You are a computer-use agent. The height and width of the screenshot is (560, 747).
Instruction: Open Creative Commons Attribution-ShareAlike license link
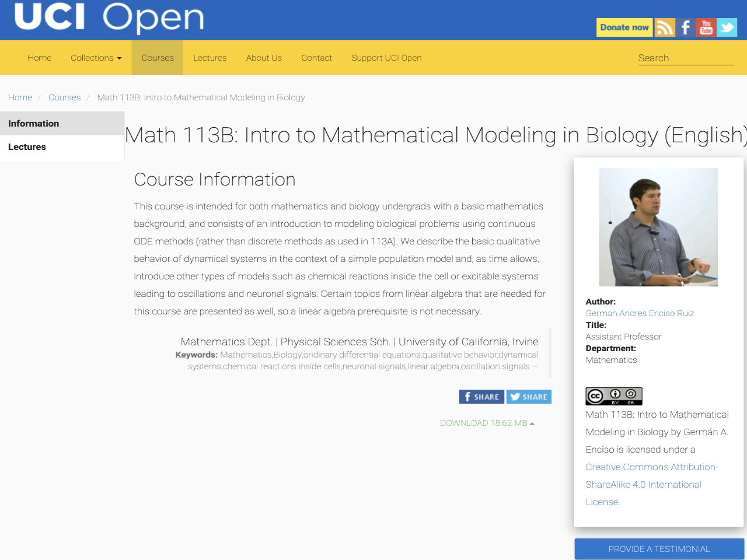(x=652, y=484)
